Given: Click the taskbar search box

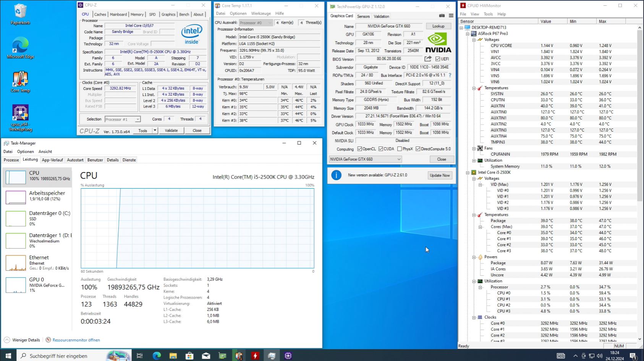Looking at the screenshot, I should 74,356.
